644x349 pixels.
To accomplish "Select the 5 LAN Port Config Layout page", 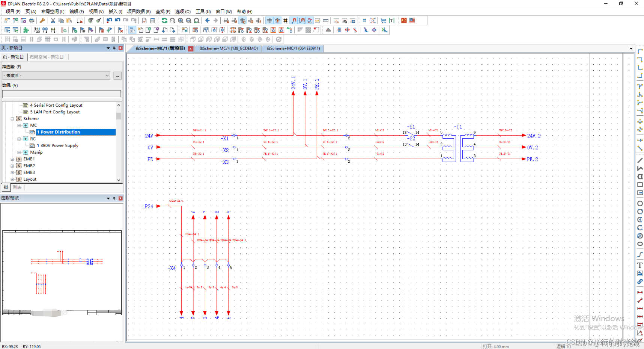I will coord(55,112).
